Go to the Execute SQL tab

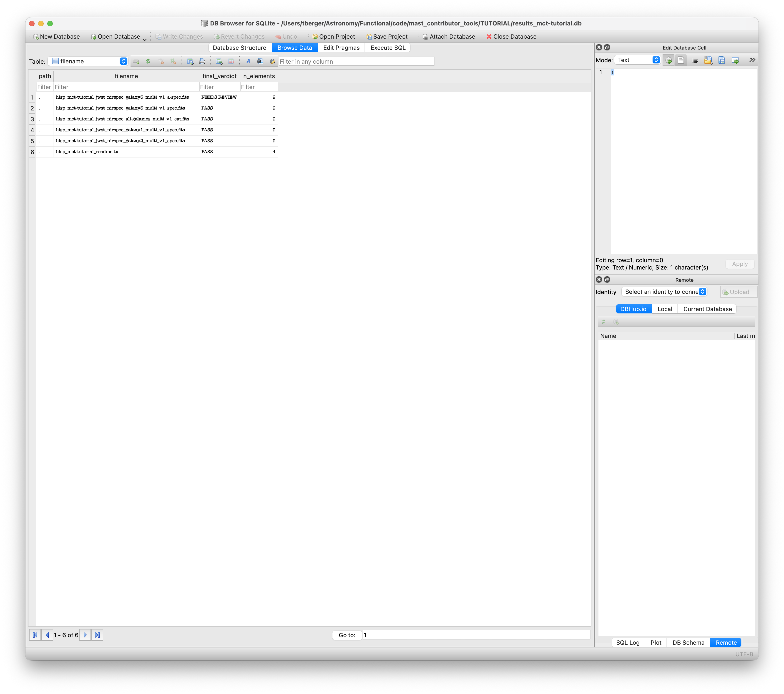click(x=388, y=47)
